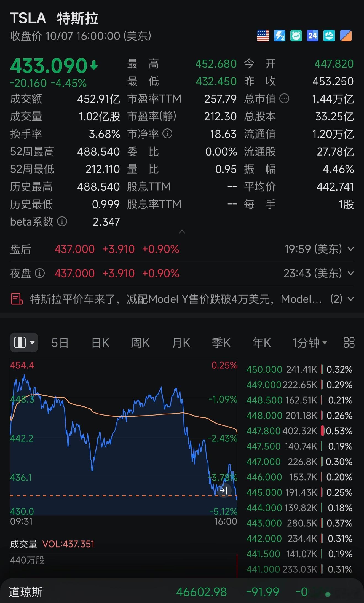364x603 pixels.
Task: Open the four-square chart grid icon
Action: pyautogui.click(x=349, y=343)
